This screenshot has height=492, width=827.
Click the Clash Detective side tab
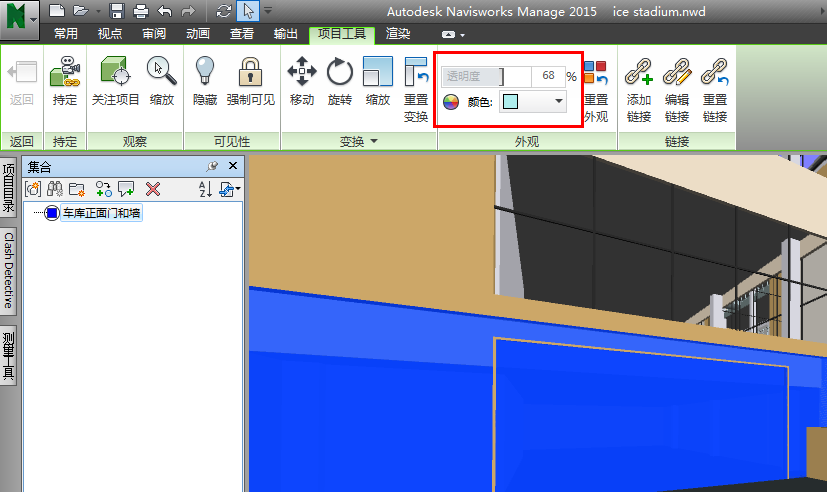pos(8,270)
